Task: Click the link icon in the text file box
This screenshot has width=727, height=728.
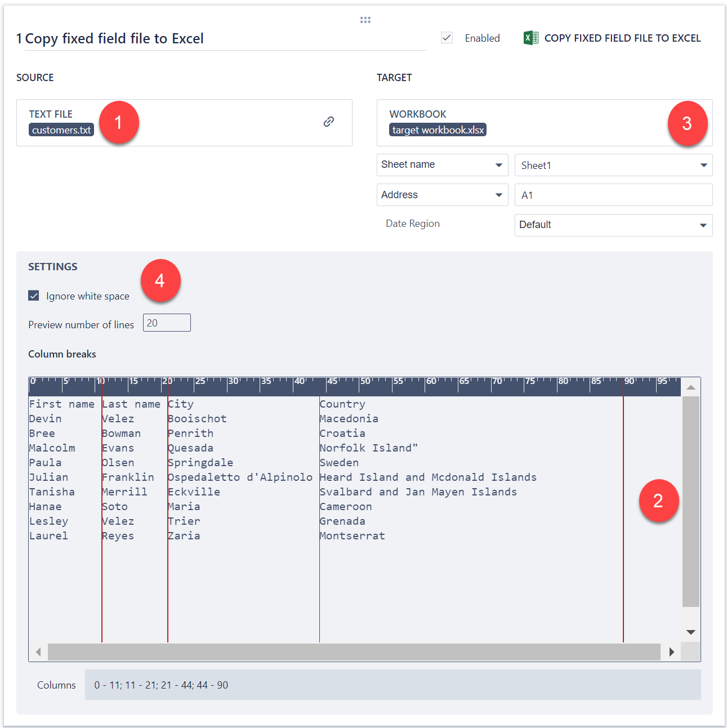Action: pyautogui.click(x=329, y=122)
